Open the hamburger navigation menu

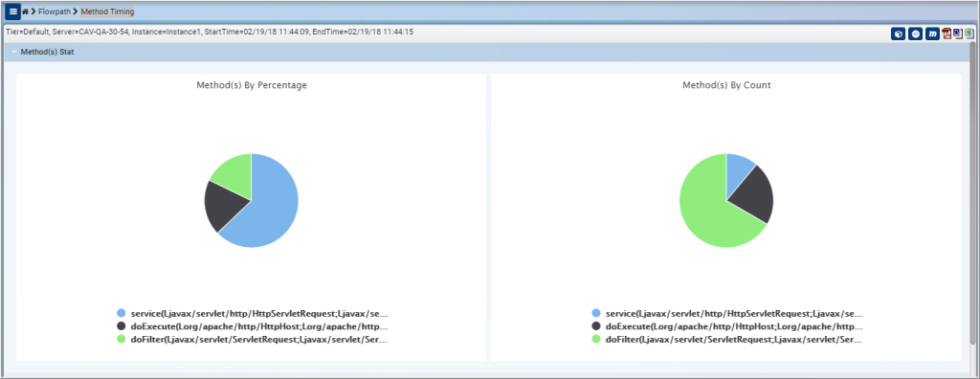13,11
